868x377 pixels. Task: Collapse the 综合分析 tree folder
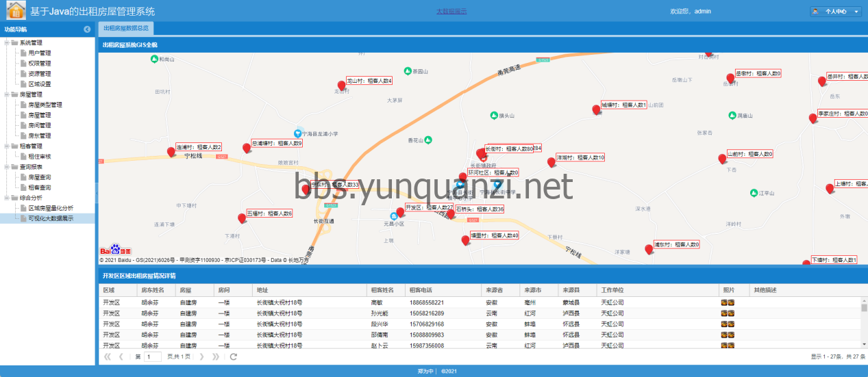pyautogui.click(x=7, y=198)
